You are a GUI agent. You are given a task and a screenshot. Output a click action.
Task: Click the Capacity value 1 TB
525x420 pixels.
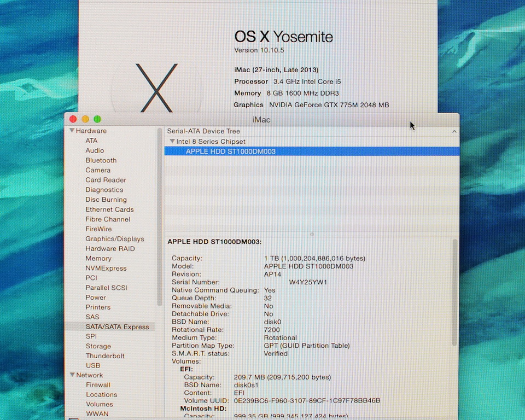point(314,258)
